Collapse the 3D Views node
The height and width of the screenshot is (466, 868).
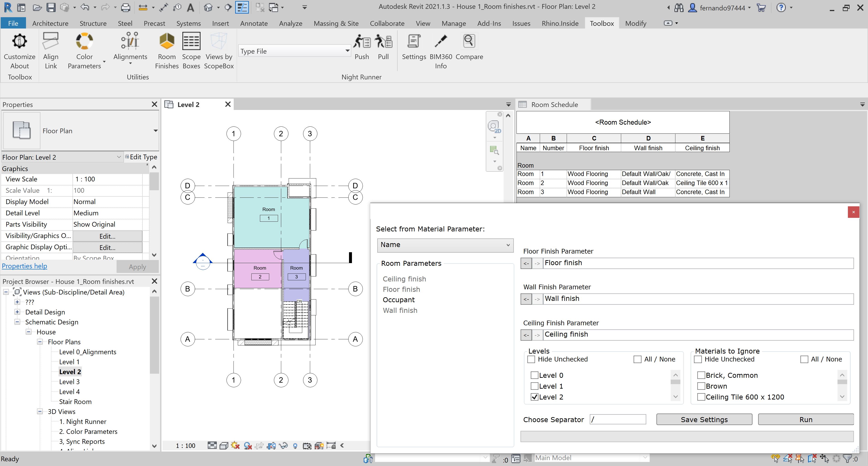40,411
